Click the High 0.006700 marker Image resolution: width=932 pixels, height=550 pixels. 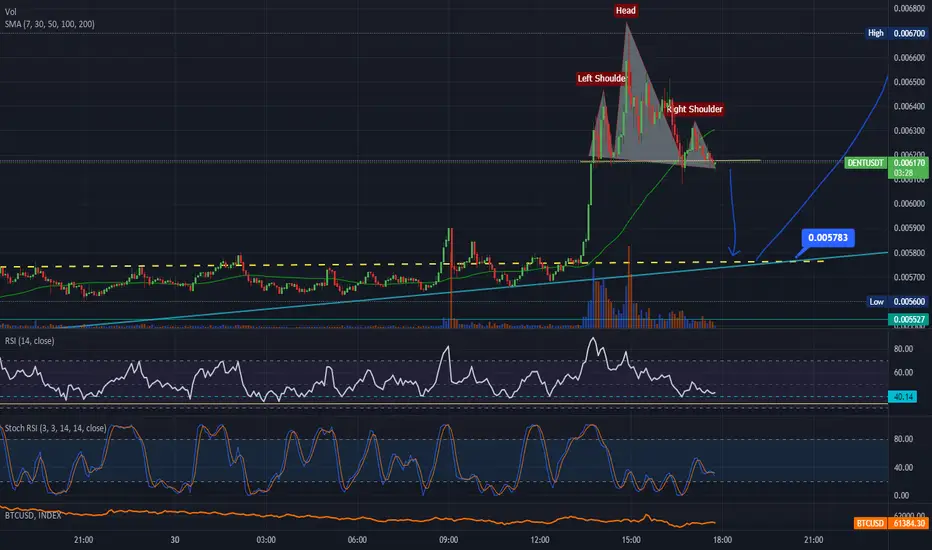point(897,33)
